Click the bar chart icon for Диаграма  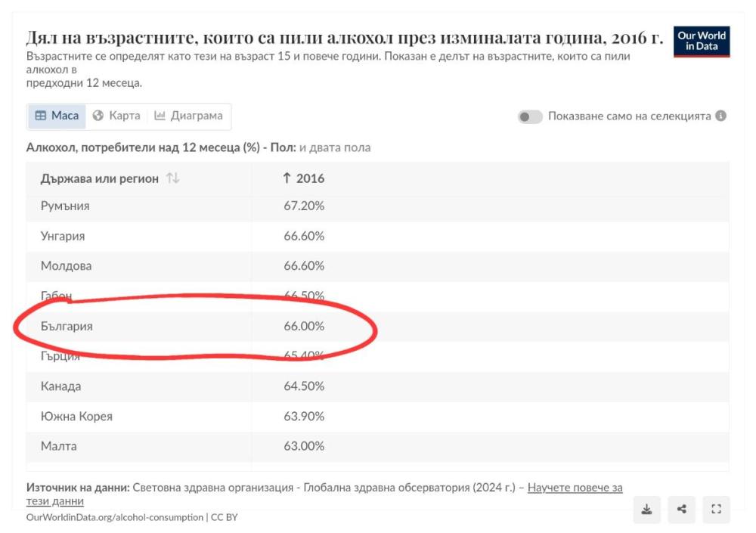[160, 116]
